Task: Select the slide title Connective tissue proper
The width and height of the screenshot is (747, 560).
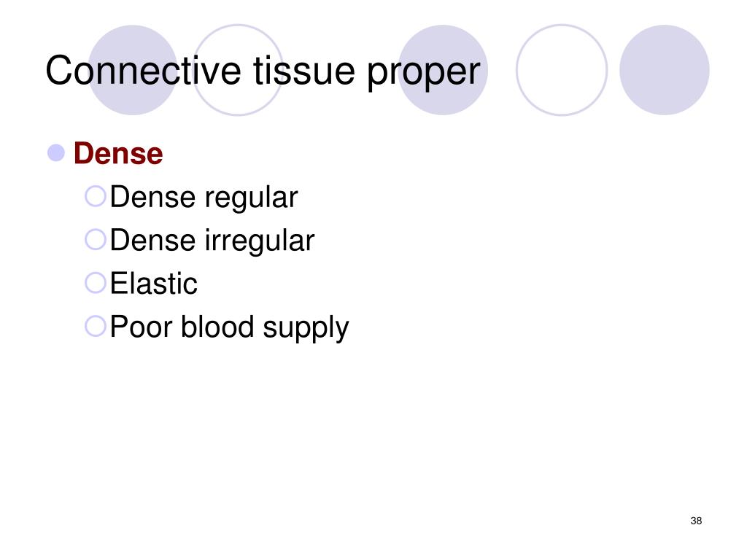Action: tap(263, 71)
